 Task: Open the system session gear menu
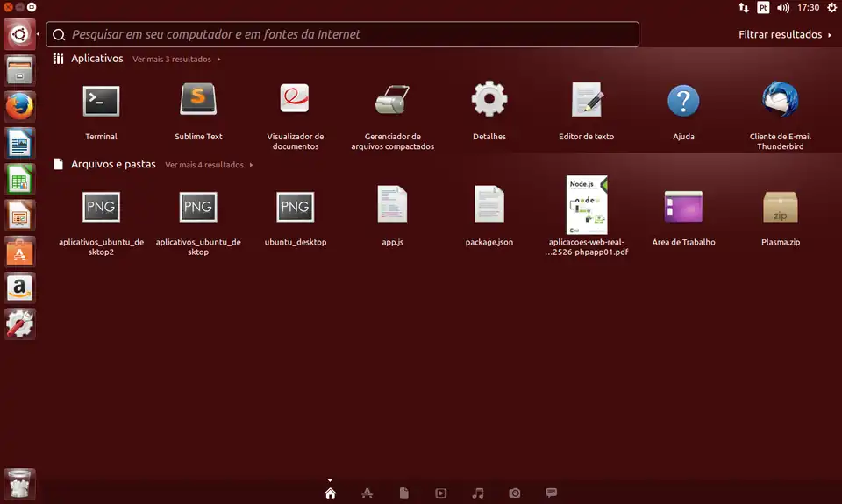[x=831, y=8]
